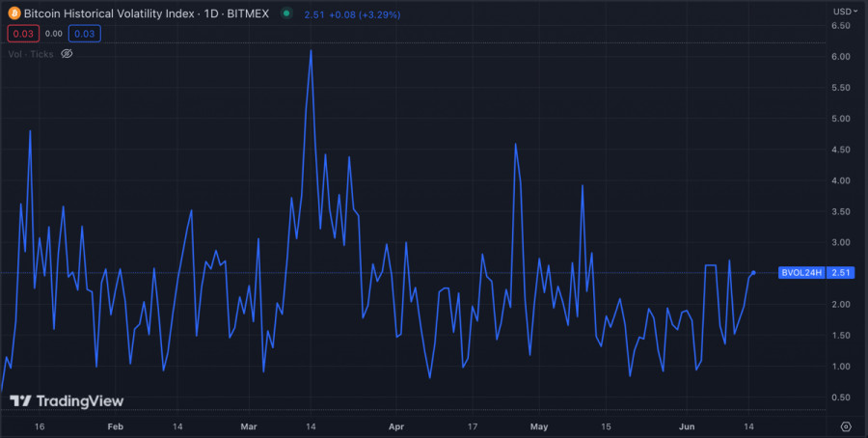The width and height of the screenshot is (868, 438).
Task: Click the green market status dot
Action: 286,14
